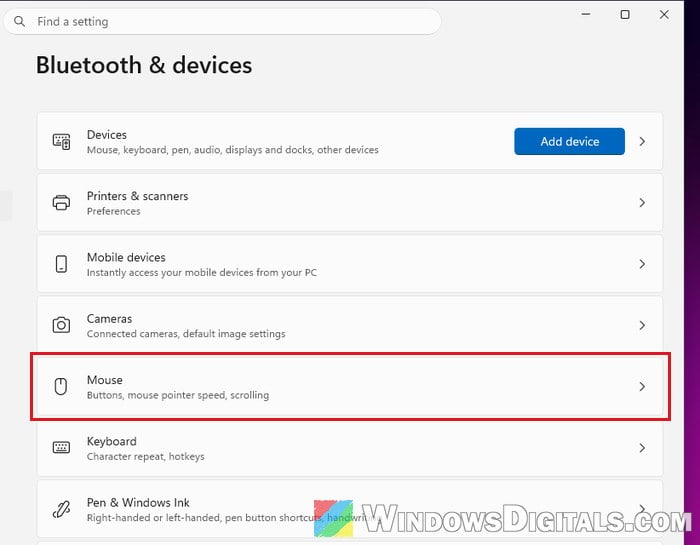
Task: Open Cameras via its chevron arrow
Action: [x=642, y=325]
